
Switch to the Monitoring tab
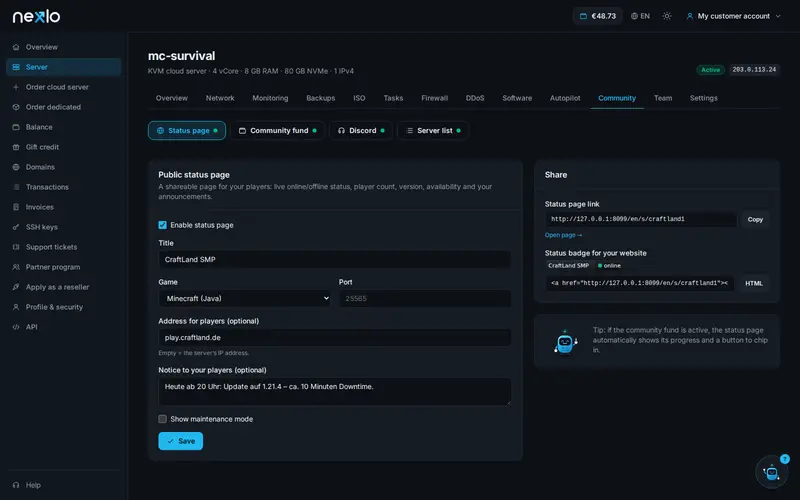[x=270, y=98]
